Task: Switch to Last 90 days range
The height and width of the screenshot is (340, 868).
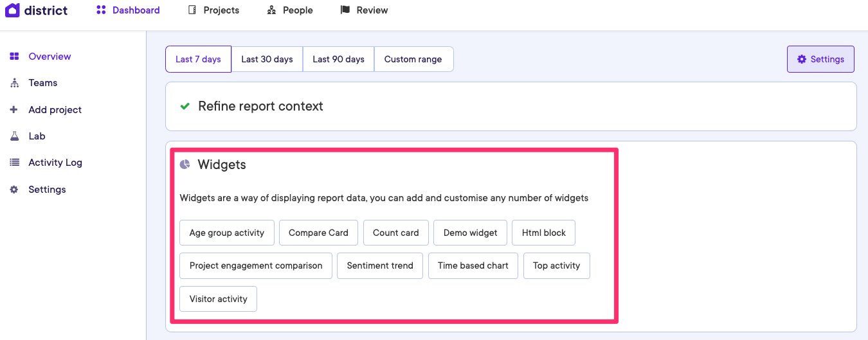Action: point(338,59)
